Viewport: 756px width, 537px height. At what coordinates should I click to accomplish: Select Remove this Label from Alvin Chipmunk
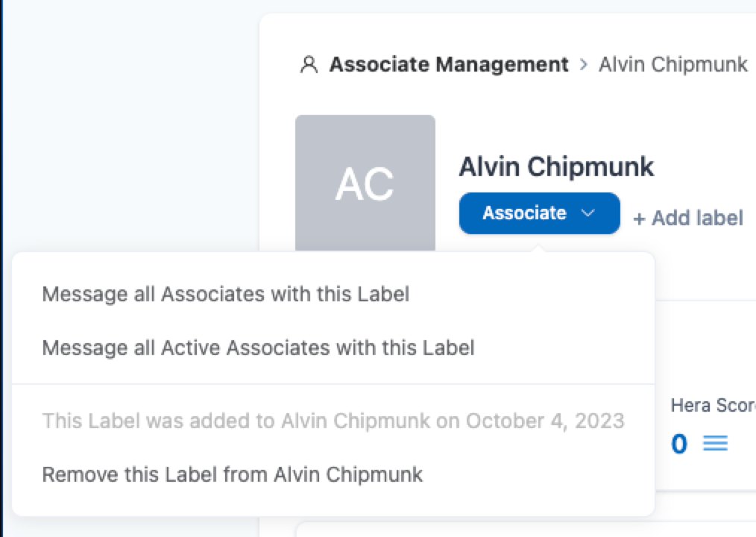click(x=232, y=474)
